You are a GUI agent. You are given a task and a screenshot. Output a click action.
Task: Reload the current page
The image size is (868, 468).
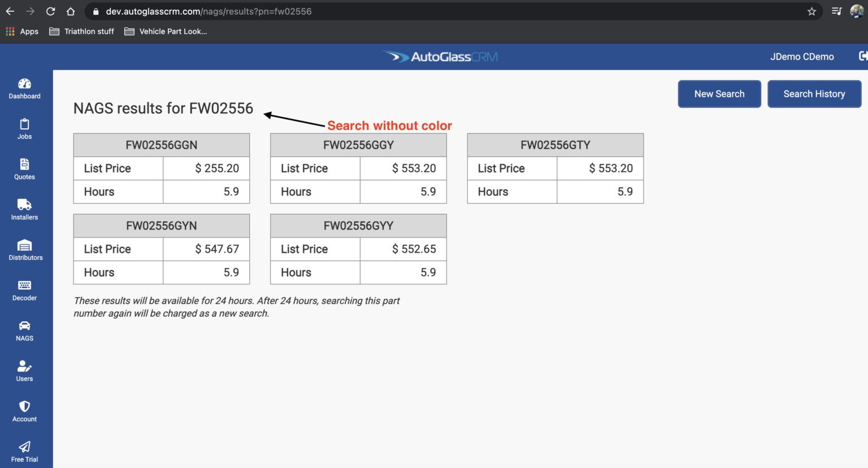50,11
